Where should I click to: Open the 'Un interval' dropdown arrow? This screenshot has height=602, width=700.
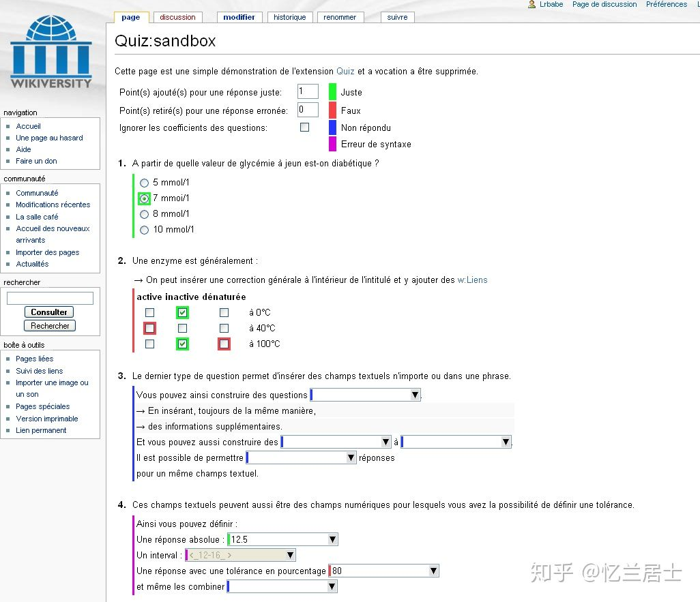pos(290,555)
